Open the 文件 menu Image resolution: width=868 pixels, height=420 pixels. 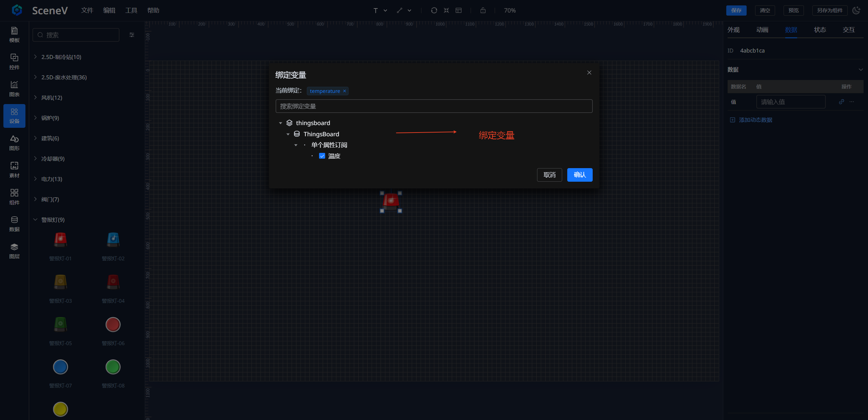tap(87, 11)
